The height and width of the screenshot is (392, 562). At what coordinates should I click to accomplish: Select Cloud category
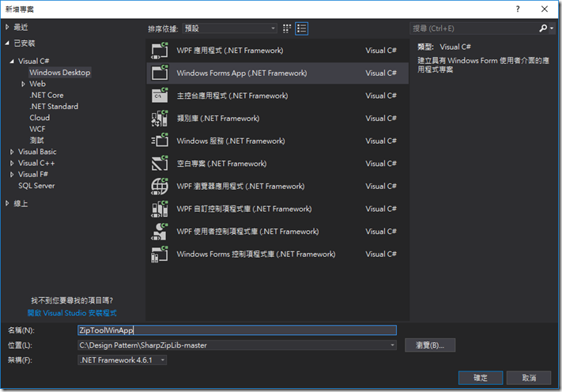[40, 118]
